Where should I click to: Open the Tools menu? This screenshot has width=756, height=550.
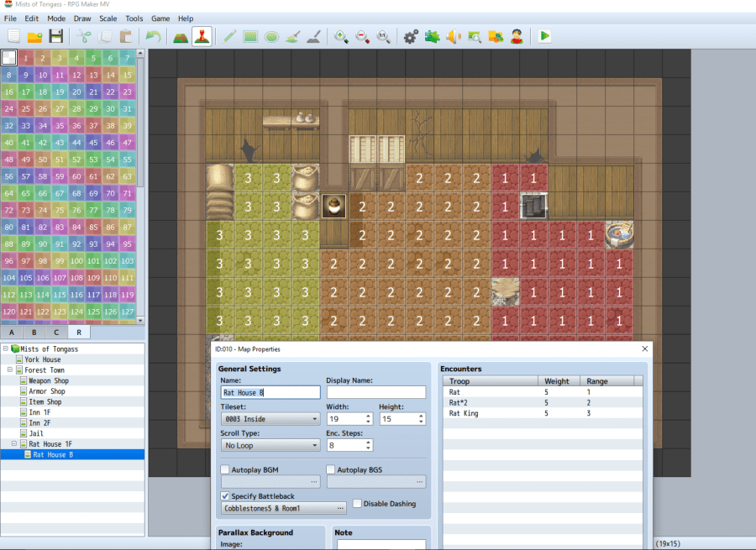134,18
